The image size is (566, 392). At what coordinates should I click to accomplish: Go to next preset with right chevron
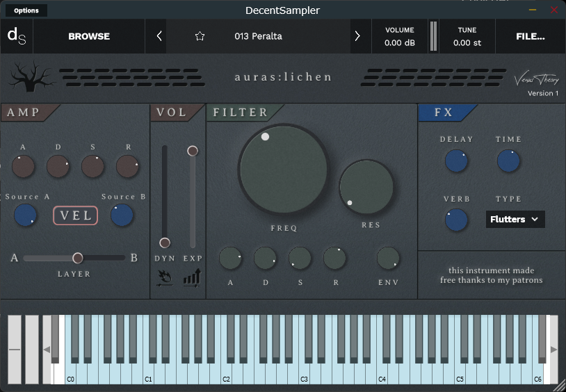click(357, 36)
